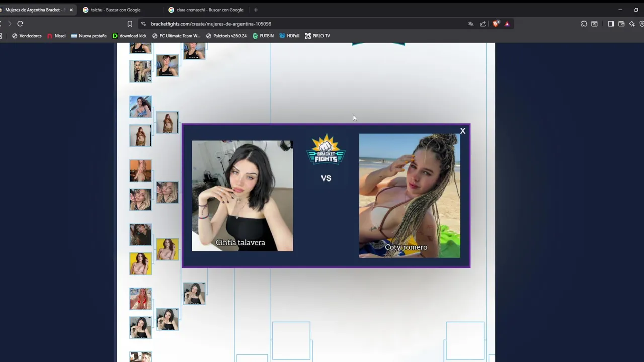The image size is (644, 362).
Task: Open the Leo AI sparkle icon
Action: [x=632, y=24]
